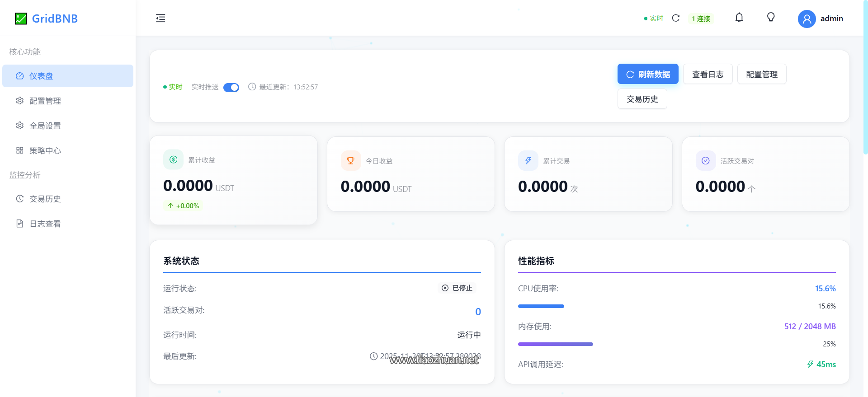Toggle the 实时推送 switch off
The image size is (868, 397).
tap(231, 87)
